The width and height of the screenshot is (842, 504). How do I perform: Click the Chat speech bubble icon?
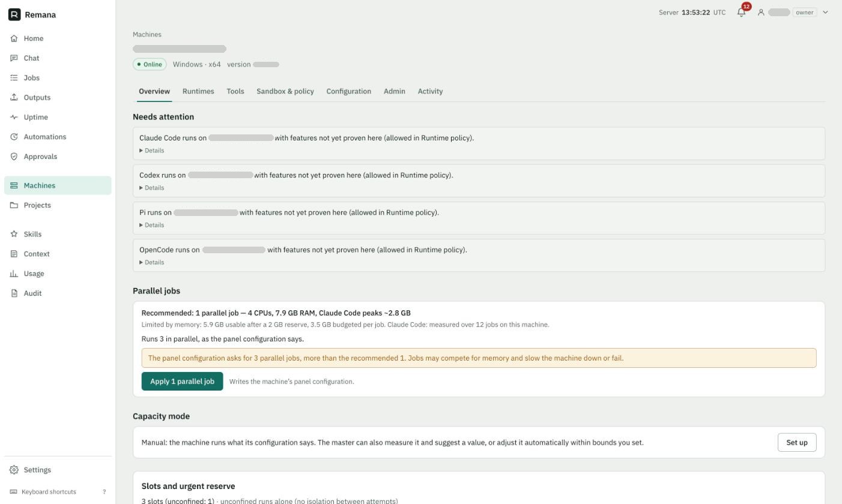[x=14, y=58]
